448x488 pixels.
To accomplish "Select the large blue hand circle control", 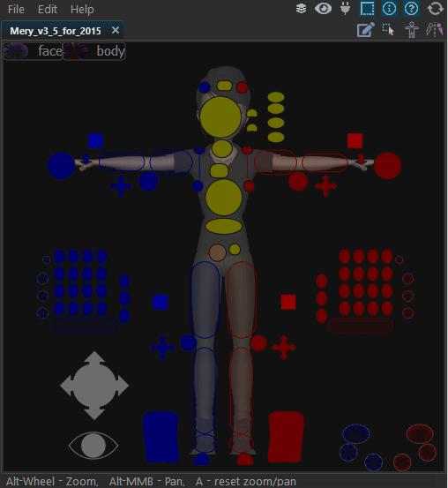I will coord(61,166).
